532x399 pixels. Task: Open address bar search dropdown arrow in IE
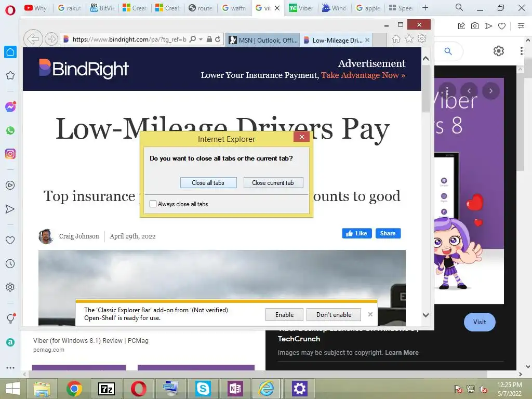(201, 39)
